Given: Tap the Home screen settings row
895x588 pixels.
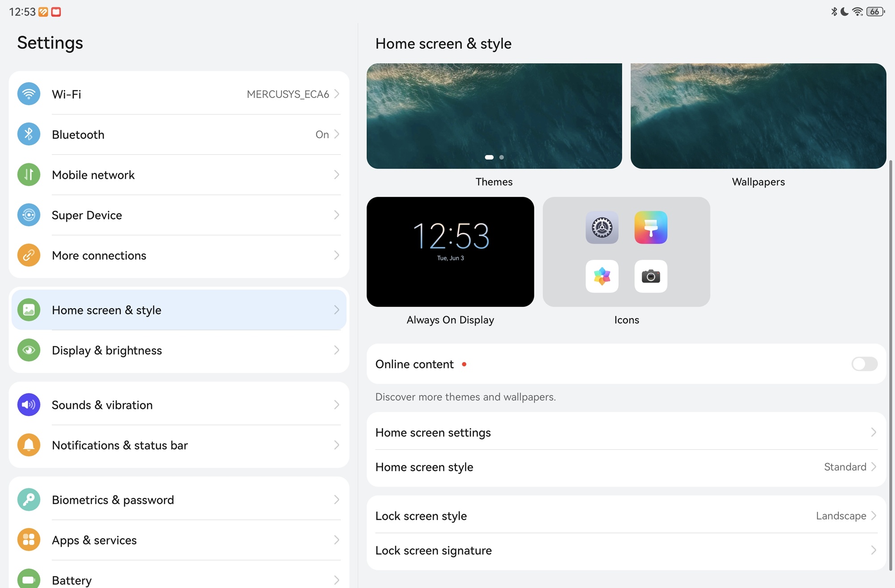Looking at the screenshot, I should pyautogui.click(x=626, y=432).
